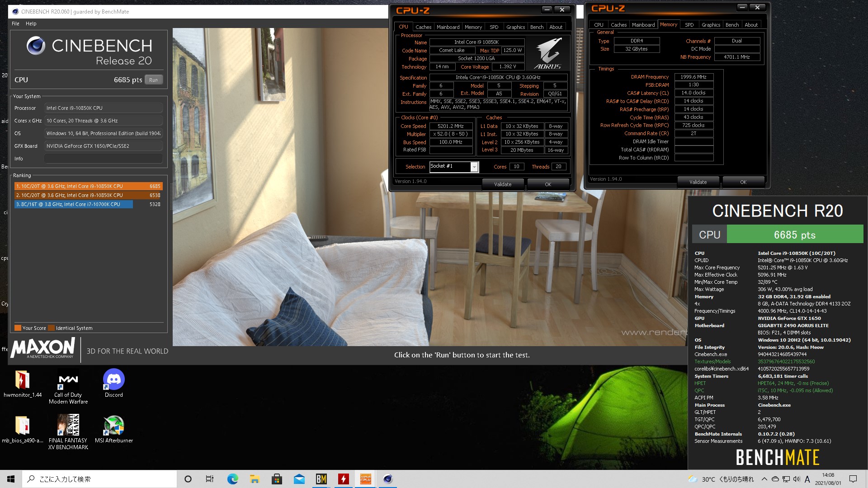This screenshot has width=868, height=488.
Task: Open the Socket #1 selection dropdown
Action: [454, 167]
